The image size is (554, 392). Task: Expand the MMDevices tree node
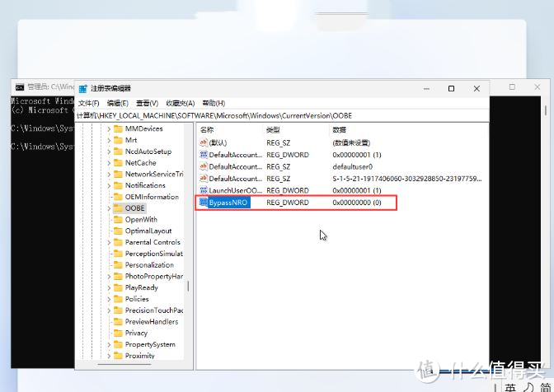coord(109,129)
